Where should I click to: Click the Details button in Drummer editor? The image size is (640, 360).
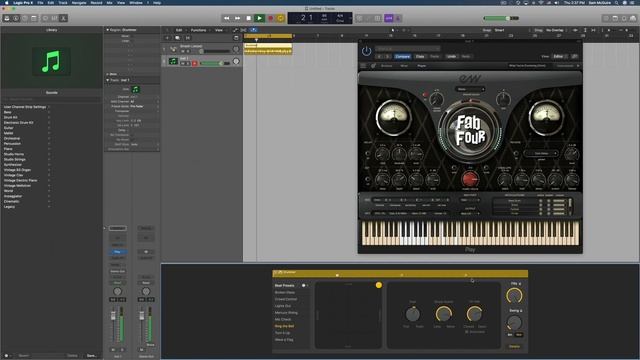pos(515,347)
